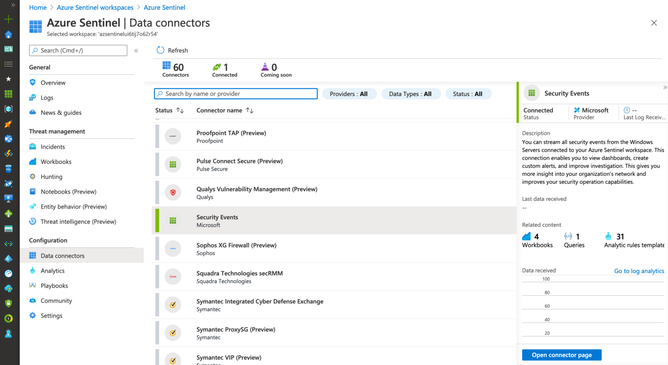Click the Qualys Vulnerability Management shield icon
Screen dimensions: 668x365
(173, 193)
